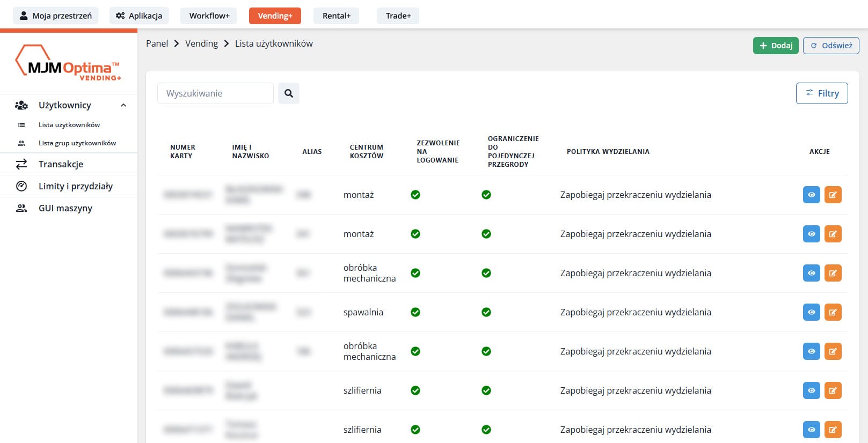Click the MJM Optima Vending+ logo
868x443 pixels.
(68, 64)
